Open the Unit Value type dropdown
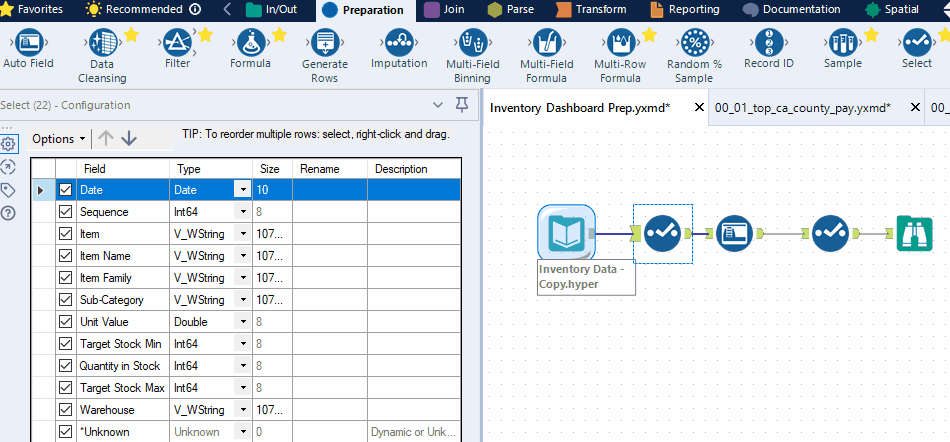 (x=243, y=322)
